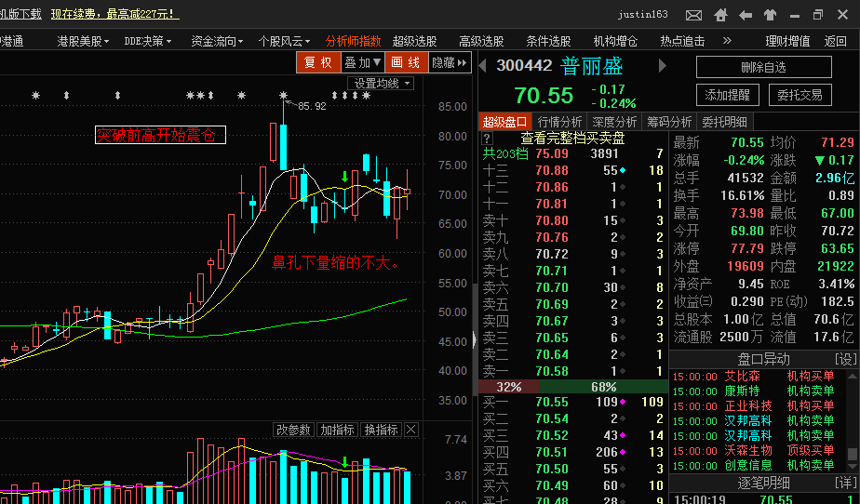860x504 pixels.
Task: Open the question mark help icon
Action: pyautogui.click(x=487, y=138)
